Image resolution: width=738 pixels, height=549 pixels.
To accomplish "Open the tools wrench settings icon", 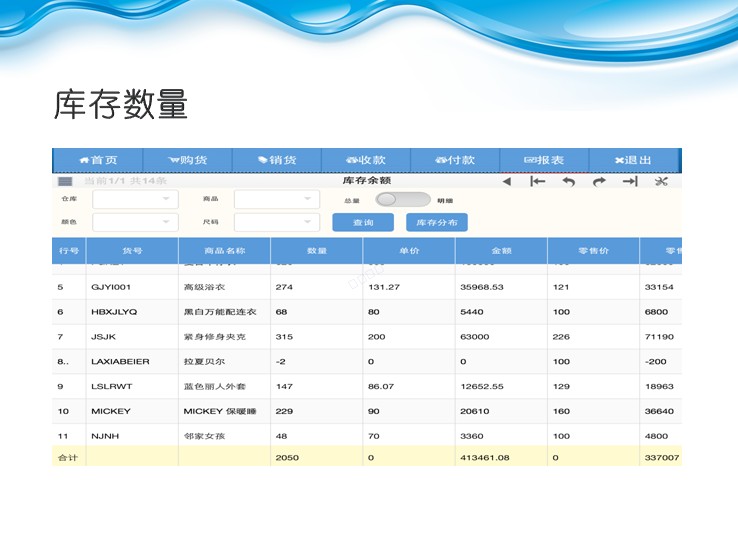I will click(x=661, y=181).
